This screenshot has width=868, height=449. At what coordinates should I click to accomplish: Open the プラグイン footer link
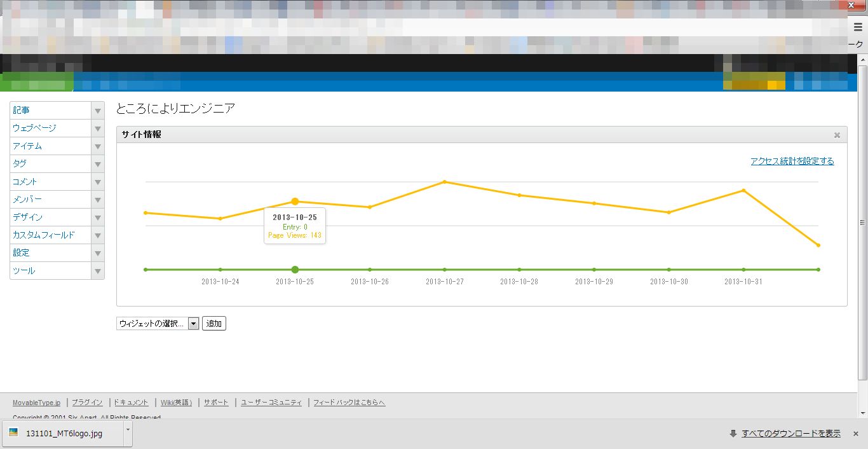pyautogui.click(x=87, y=403)
